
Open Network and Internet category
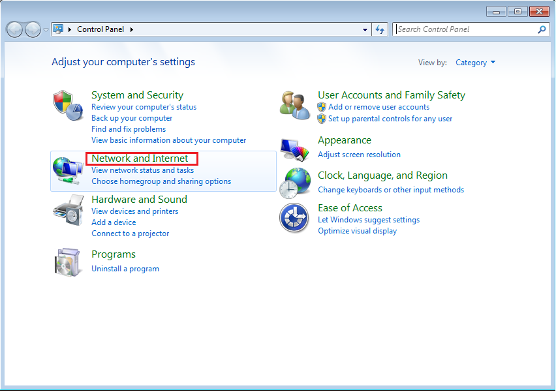(x=141, y=158)
